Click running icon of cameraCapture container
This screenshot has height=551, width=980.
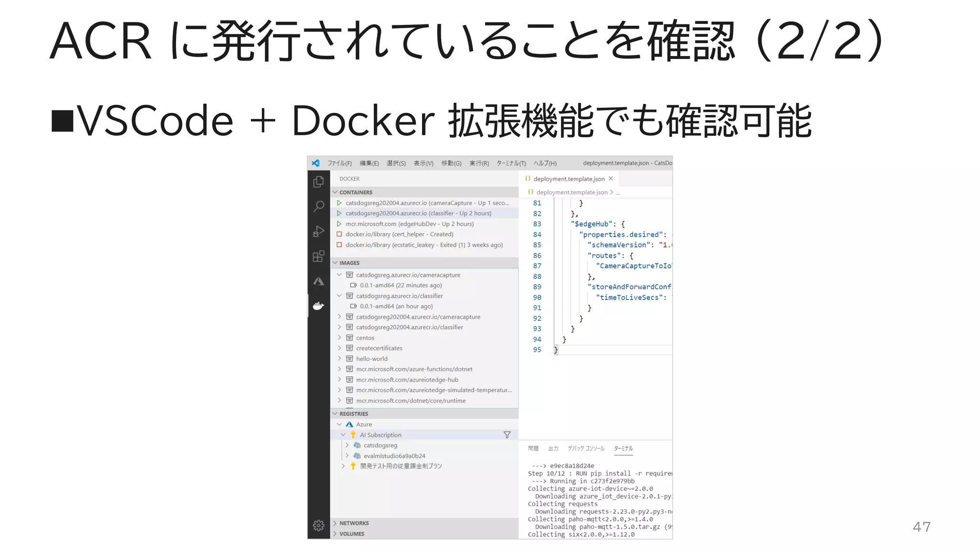click(339, 203)
